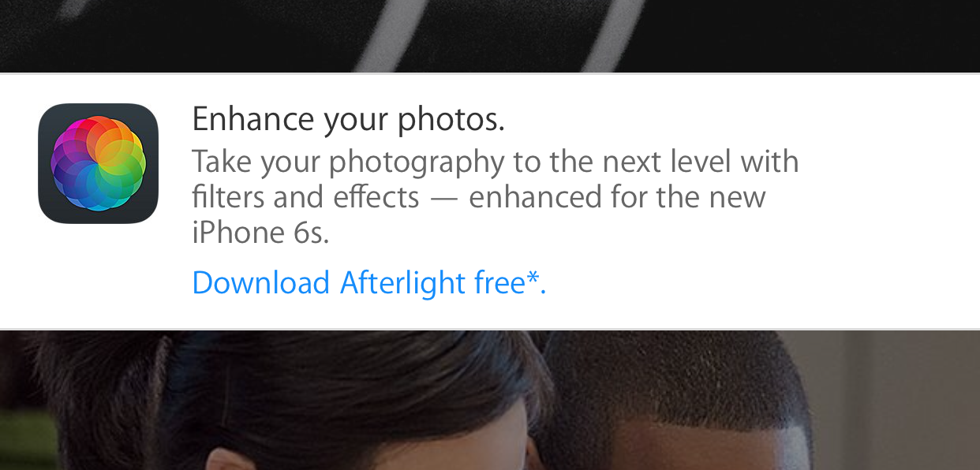Image resolution: width=980 pixels, height=470 pixels.
Task: Click the iPhone 6s text
Action: (x=260, y=233)
